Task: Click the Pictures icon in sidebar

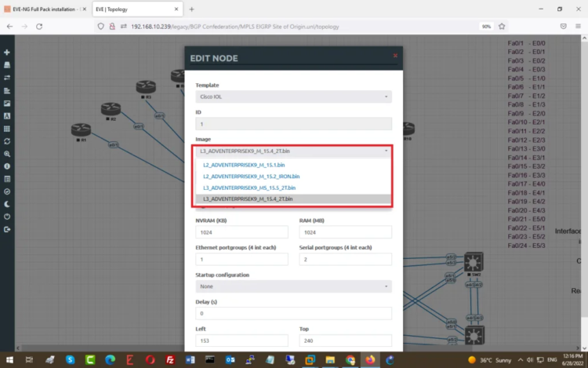Action: click(7, 104)
